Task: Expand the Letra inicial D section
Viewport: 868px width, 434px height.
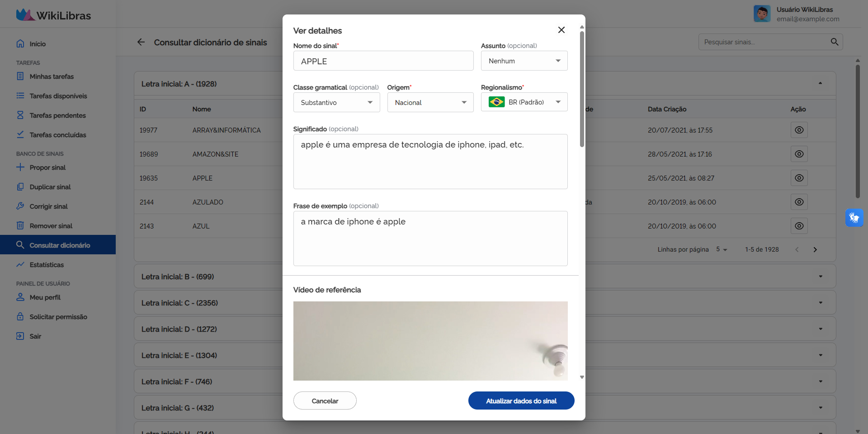Action: point(821,329)
